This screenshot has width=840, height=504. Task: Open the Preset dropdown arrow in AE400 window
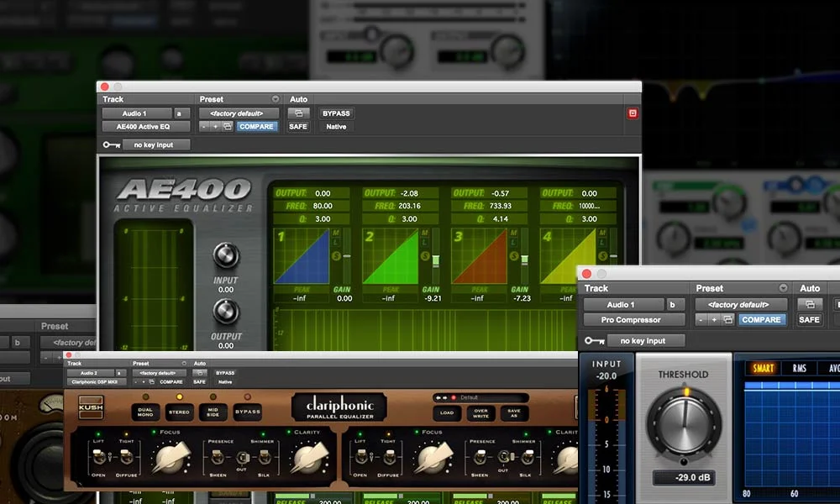coord(276,99)
